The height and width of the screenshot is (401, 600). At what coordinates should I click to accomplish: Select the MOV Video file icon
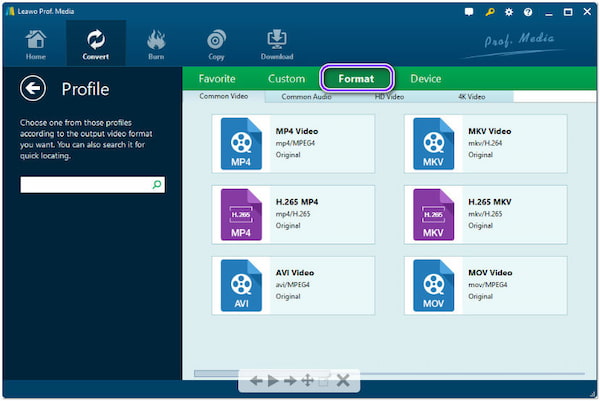(434, 285)
